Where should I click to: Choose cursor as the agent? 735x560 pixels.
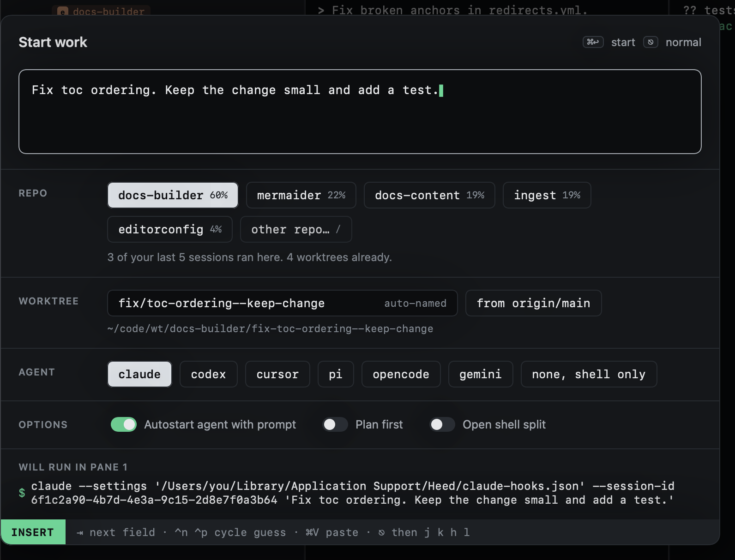click(277, 374)
